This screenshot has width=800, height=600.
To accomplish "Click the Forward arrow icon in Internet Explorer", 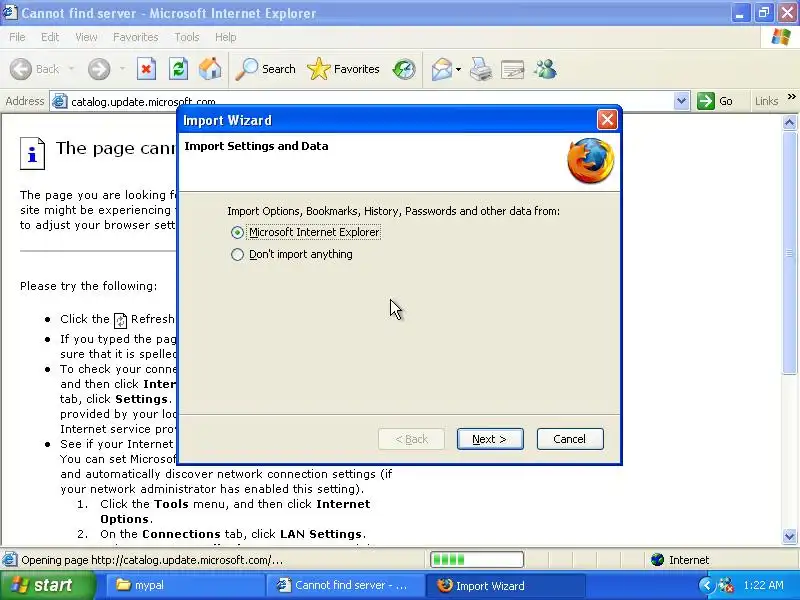I will [99, 69].
